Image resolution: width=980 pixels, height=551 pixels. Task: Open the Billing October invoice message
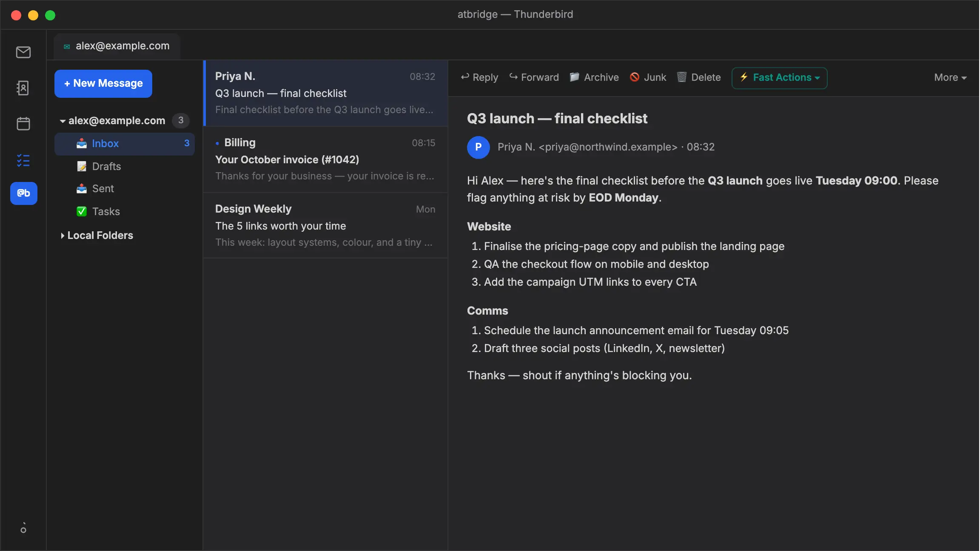[x=326, y=159]
